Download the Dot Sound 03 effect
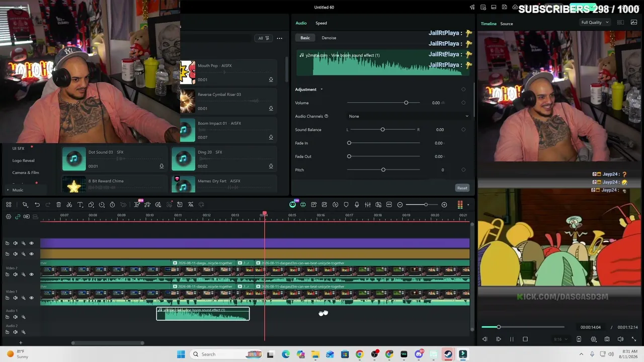 pyautogui.click(x=162, y=166)
